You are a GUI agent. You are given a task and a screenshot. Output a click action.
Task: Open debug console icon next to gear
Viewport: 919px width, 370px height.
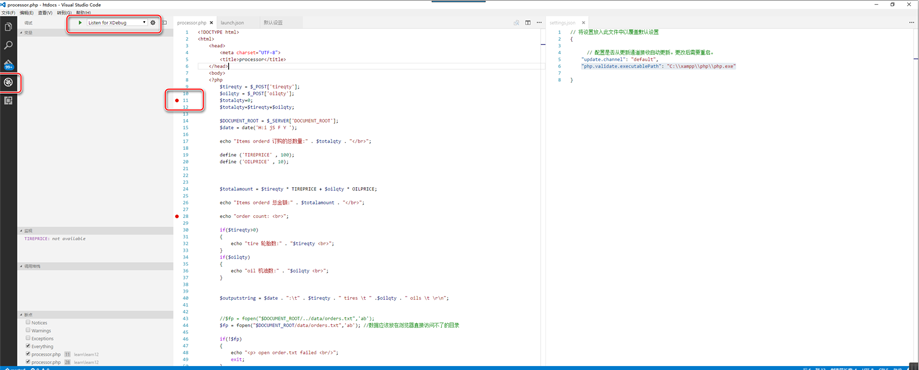tap(165, 22)
